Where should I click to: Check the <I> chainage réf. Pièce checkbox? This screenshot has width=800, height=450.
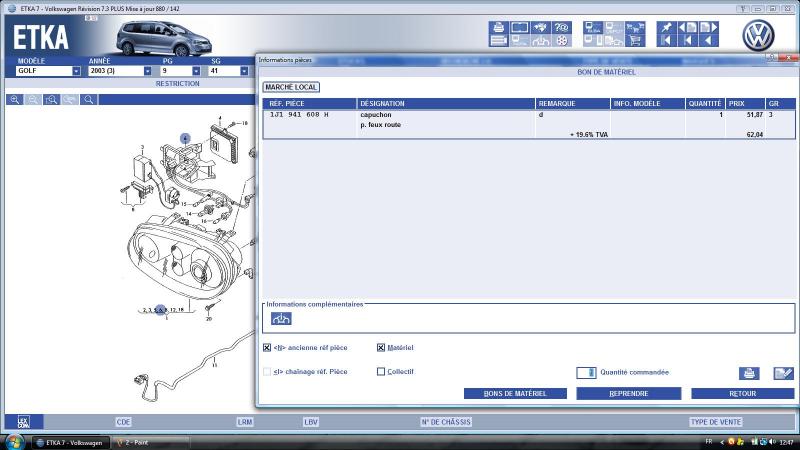click(267, 371)
